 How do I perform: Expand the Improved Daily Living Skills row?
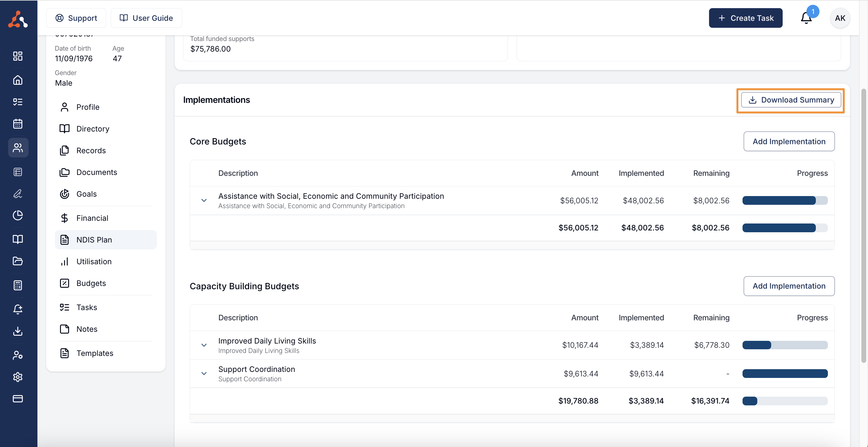(204, 345)
